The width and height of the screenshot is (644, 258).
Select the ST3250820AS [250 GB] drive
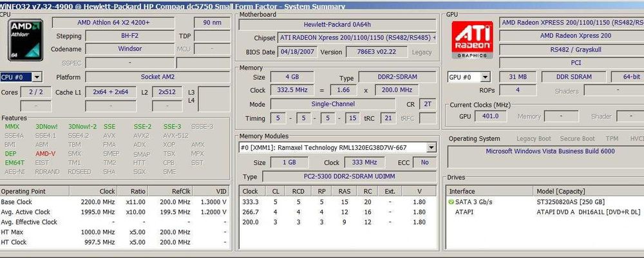(545, 202)
